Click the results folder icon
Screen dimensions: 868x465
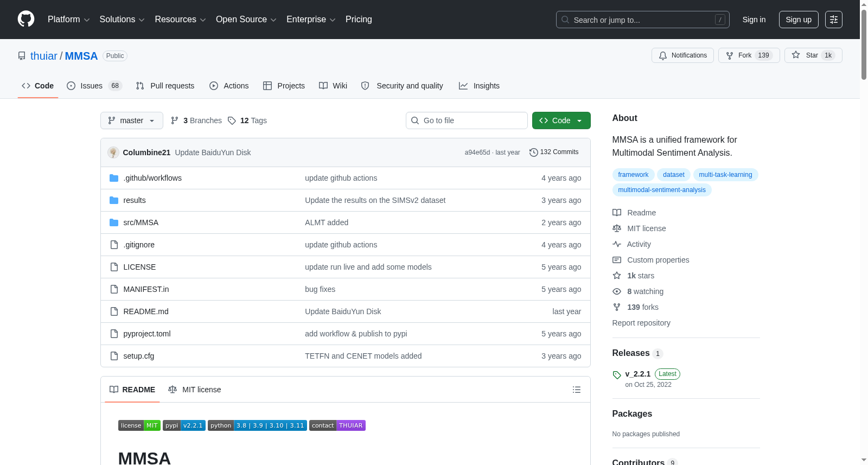(x=114, y=200)
